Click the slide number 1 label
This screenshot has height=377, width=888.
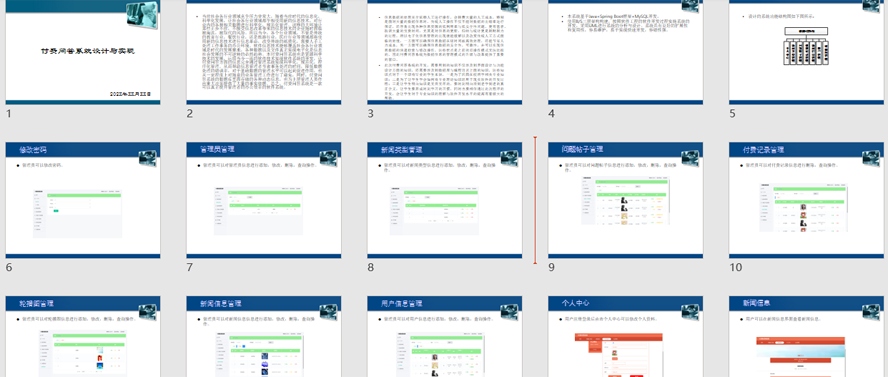pyautogui.click(x=8, y=114)
